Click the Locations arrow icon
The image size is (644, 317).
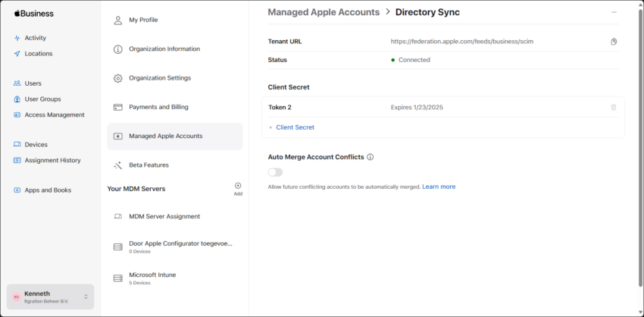click(17, 53)
